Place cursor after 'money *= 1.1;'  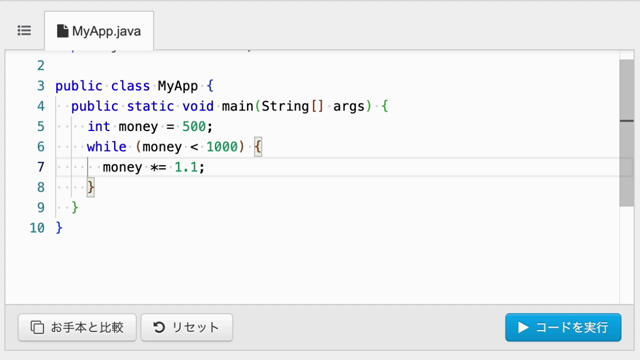click(205, 167)
